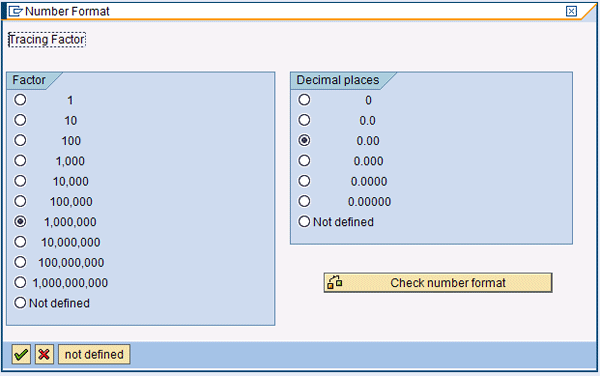The image size is (600, 376).
Task: Choose 0.00 decimal places radio
Action: point(304,140)
